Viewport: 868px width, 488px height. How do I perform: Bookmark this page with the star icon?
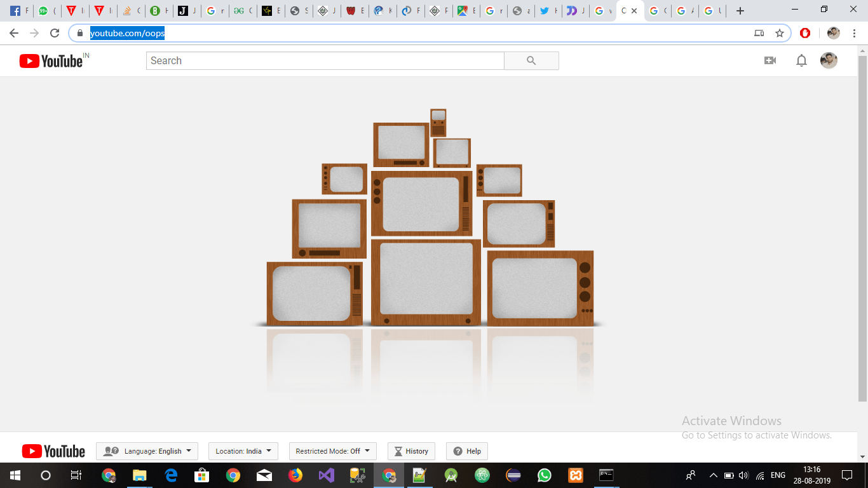[780, 33]
